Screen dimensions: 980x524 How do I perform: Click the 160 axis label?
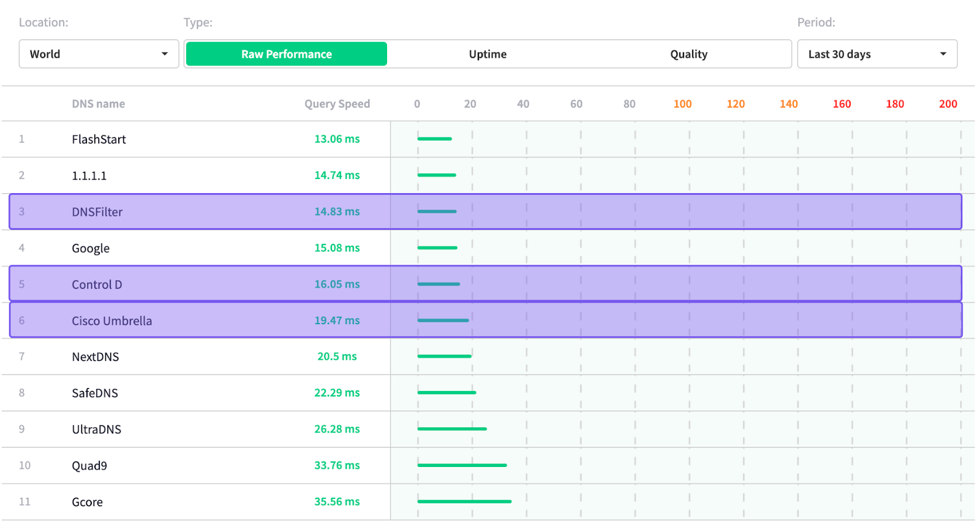tap(842, 104)
